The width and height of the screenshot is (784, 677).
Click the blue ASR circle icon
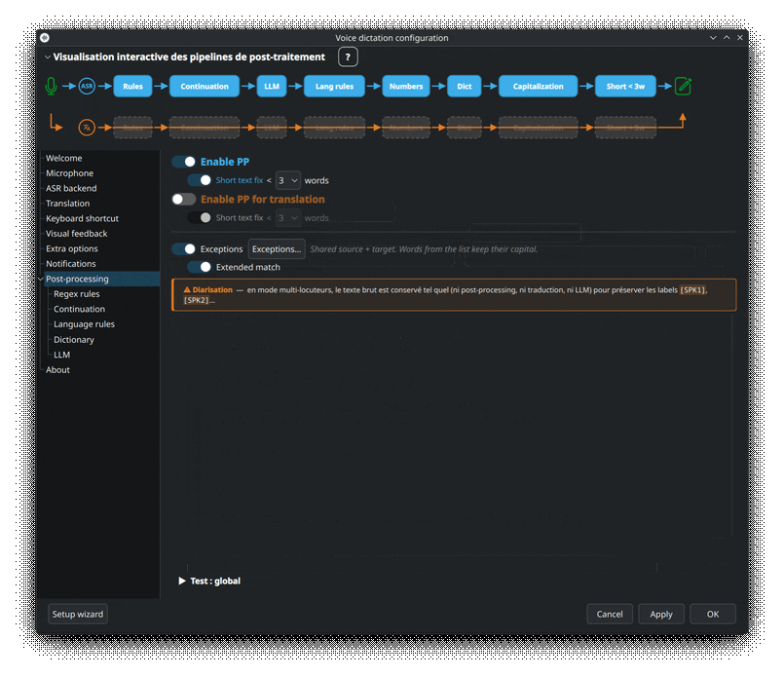pyautogui.click(x=87, y=86)
